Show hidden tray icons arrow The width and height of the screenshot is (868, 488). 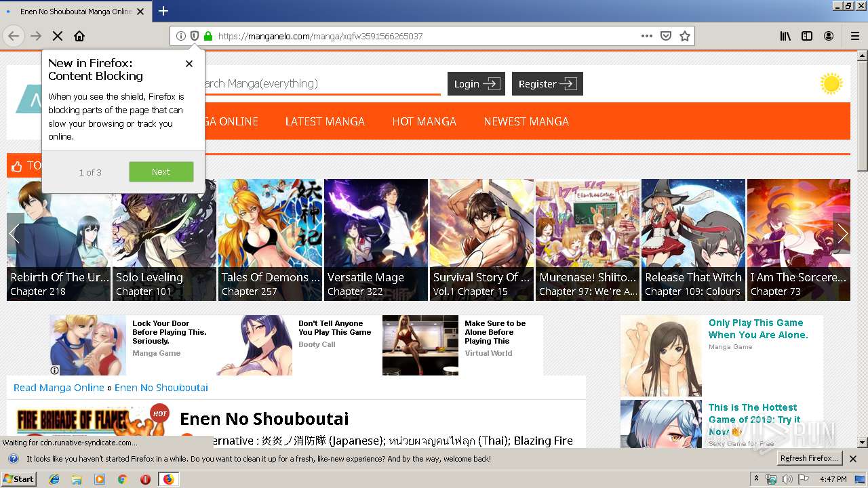pyautogui.click(x=756, y=479)
